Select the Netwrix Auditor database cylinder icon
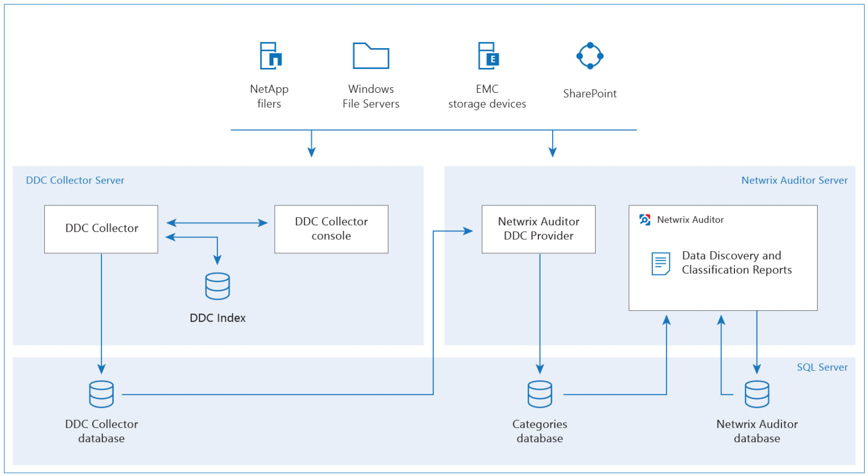 [x=757, y=394]
